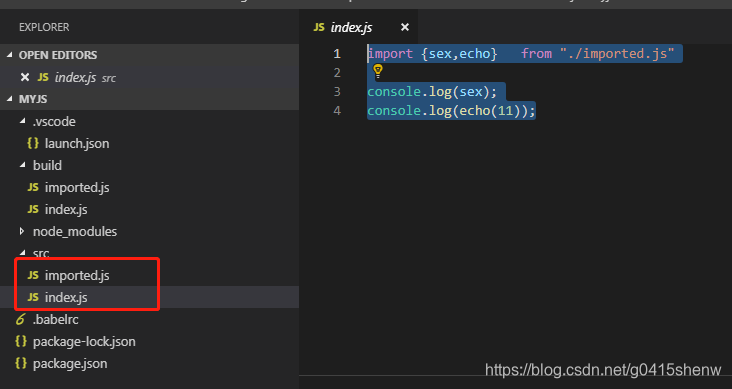Click line number 4 in gutter
This screenshot has height=389, width=732.
tap(337, 111)
